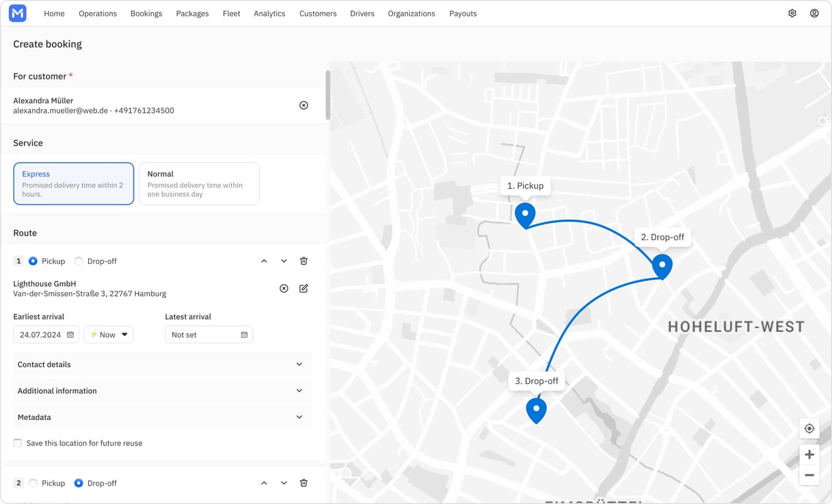This screenshot has height=504, width=832.
Task: Open the Drivers menu
Action: [362, 13]
